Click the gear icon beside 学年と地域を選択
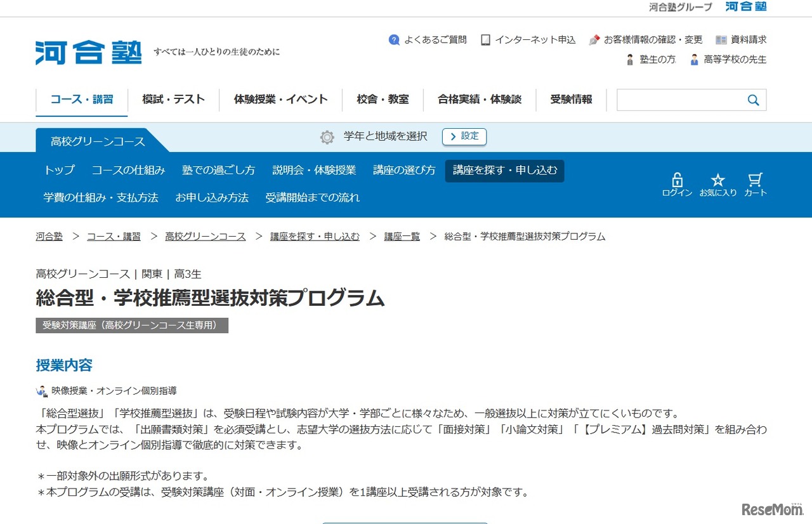The width and height of the screenshot is (812, 524). click(327, 137)
